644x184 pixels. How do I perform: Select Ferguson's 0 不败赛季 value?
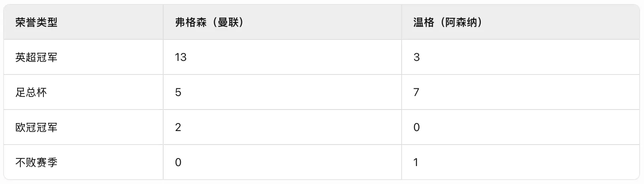coord(178,162)
